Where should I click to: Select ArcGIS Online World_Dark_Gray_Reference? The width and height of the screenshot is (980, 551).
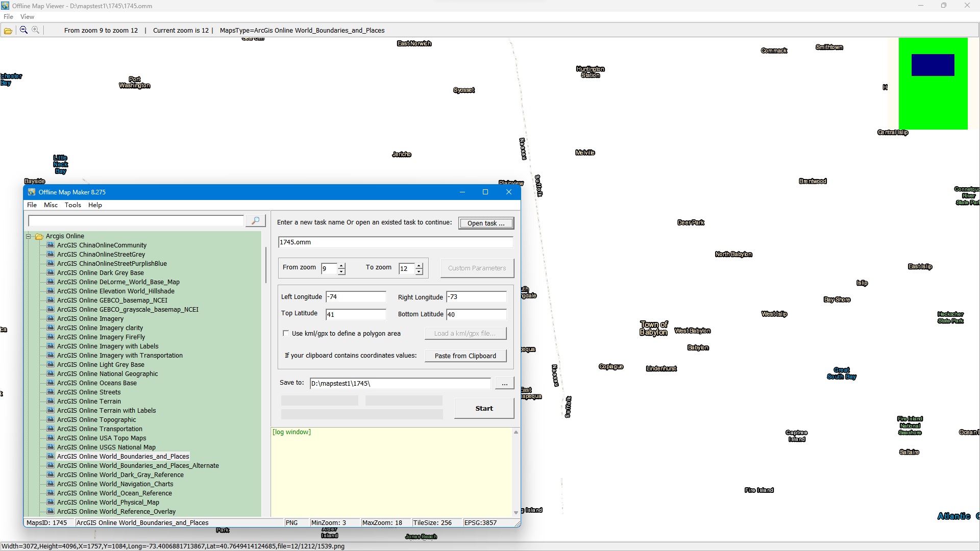pyautogui.click(x=120, y=474)
